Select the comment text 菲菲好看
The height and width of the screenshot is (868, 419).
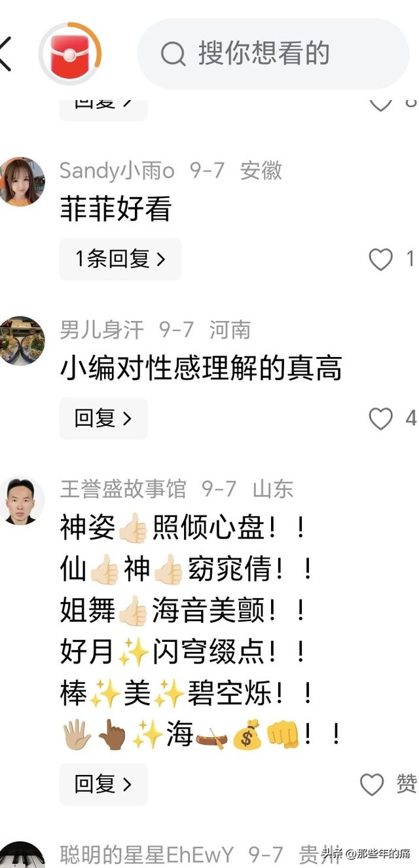click(116, 210)
